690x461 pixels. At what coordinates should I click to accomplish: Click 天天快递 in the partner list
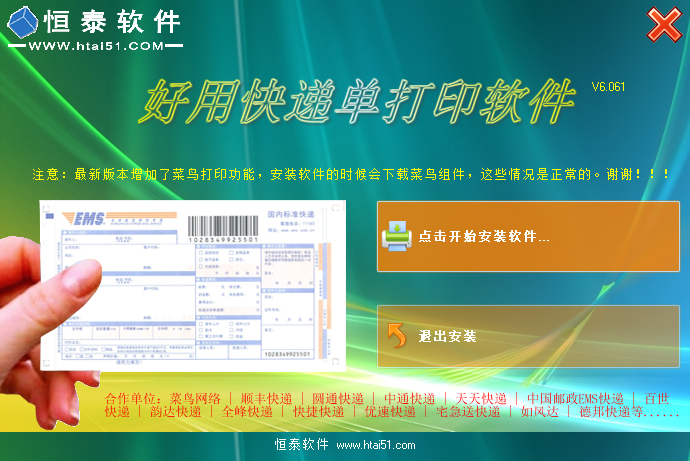pos(481,399)
